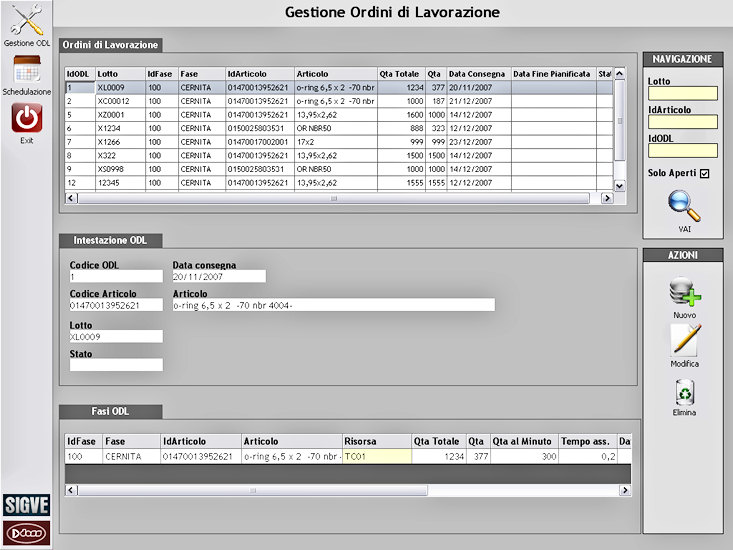Click Data Consegna column header
This screenshot has height=550, width=733.
[x=477, y=74]
